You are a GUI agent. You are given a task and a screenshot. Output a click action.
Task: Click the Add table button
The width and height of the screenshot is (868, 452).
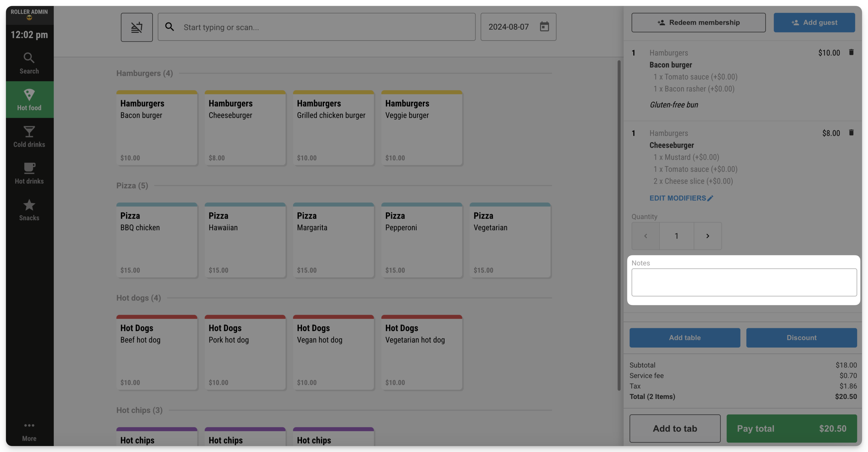pos(684,337)
